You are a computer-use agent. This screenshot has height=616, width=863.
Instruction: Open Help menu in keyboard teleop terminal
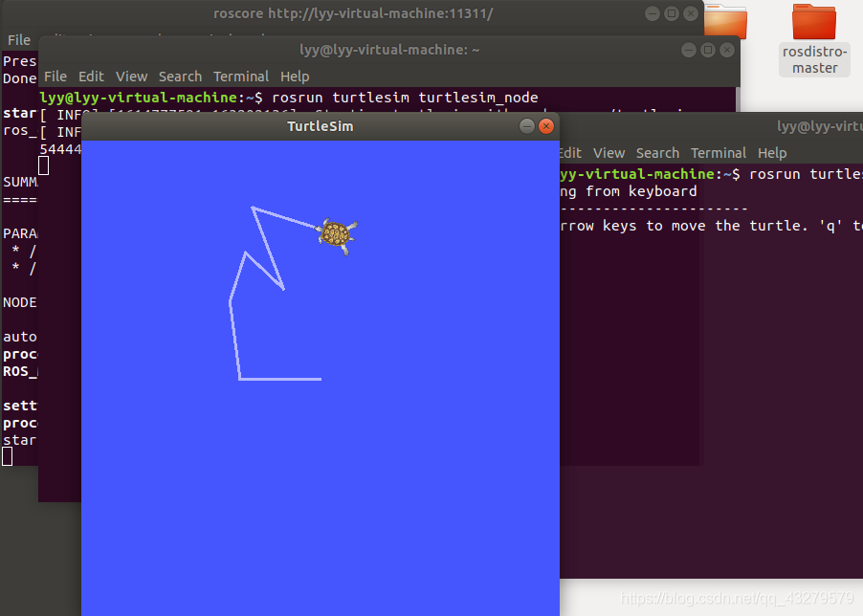click(772, 153)
